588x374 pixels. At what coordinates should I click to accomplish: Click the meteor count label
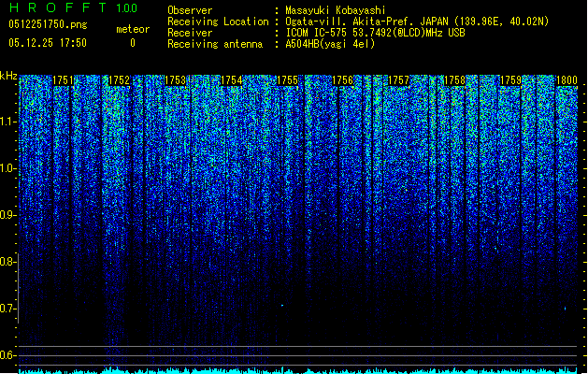[133, 29]
